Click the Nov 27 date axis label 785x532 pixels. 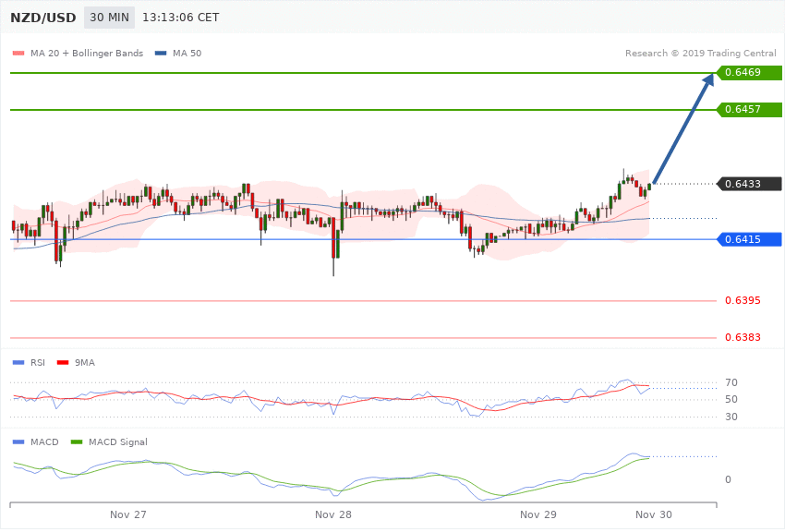[x=128, y=514]
